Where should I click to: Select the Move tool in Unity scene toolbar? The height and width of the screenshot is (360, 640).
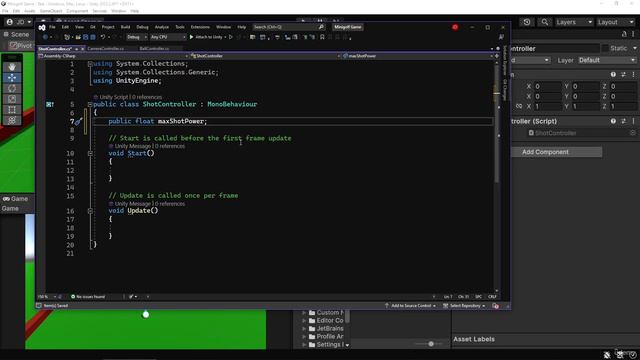(x=12, y=78)
